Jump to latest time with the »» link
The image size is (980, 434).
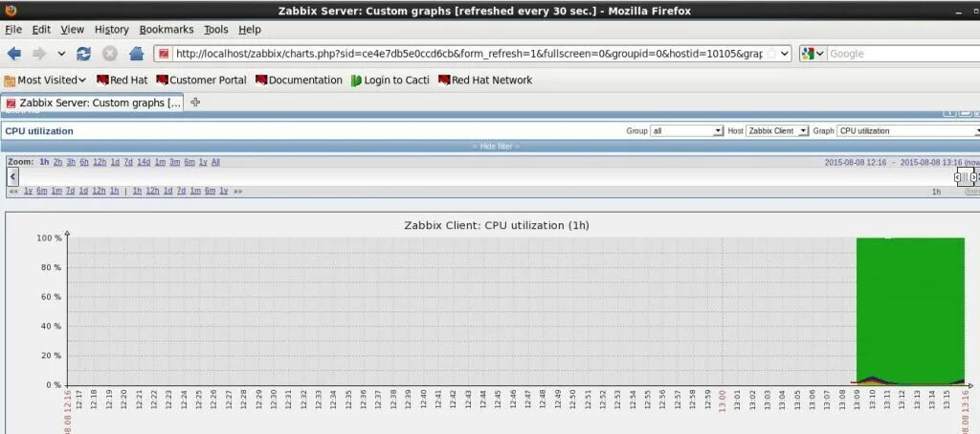238,192
